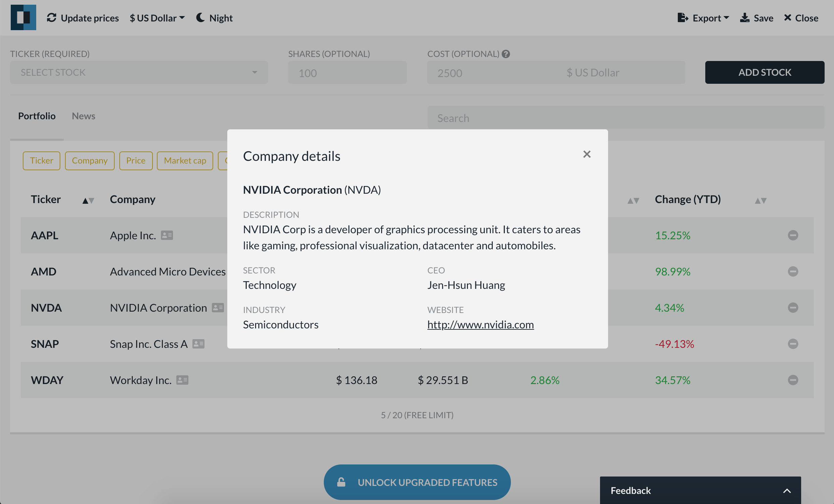Image resolution: width=834 pixels, height=504 pixels.
Task: Open Apple Inc. company details card icon
Action: click(167, 235)
